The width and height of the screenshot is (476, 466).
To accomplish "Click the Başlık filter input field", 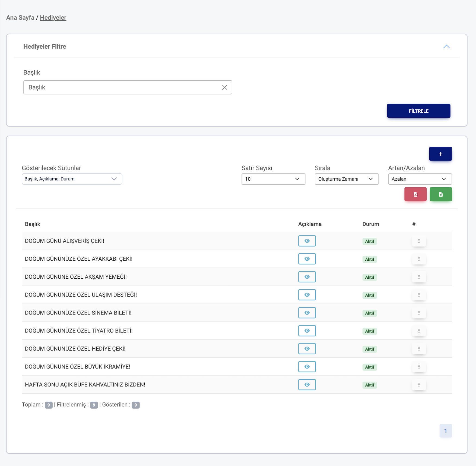I will (x=128, y=87).
